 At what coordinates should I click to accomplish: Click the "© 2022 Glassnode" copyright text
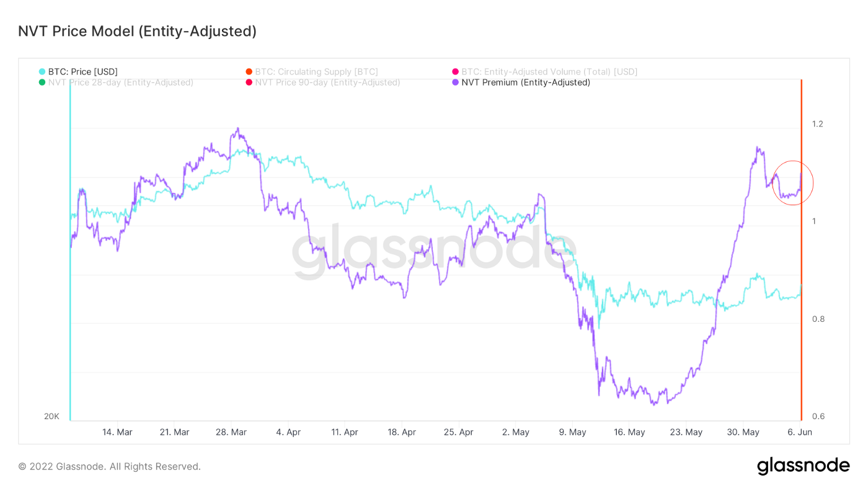[109, 466]
